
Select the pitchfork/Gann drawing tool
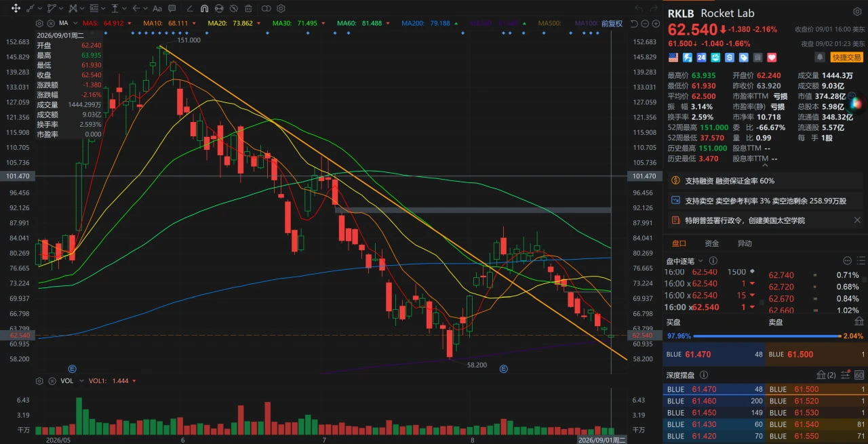(x=73, y=8)
